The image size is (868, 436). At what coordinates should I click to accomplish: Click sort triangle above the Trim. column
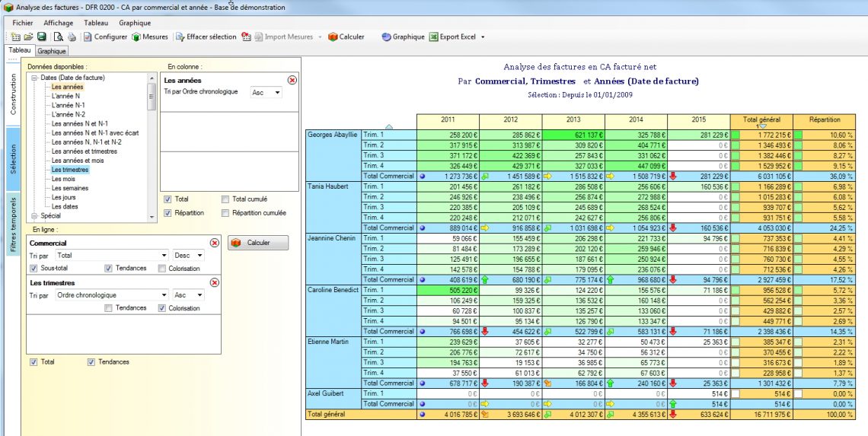388,127
